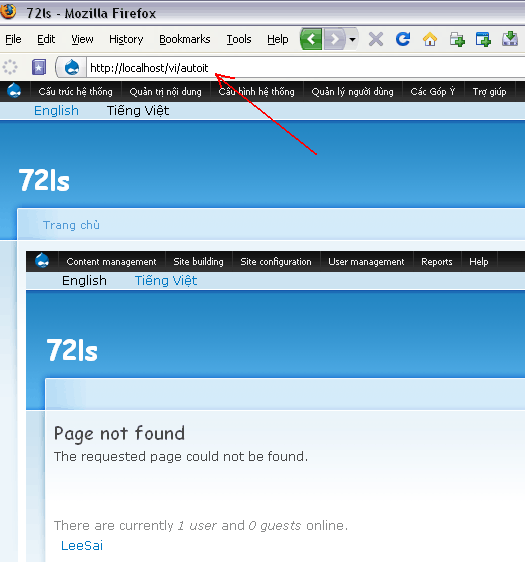The width and height of the screenshot is (525, 562).
Task: Switch language via top English link
Action: pyautogui.click(x=56, y=110)
